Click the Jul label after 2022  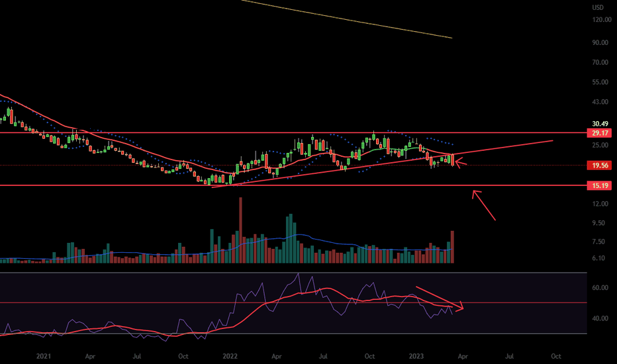coord(323,356)
